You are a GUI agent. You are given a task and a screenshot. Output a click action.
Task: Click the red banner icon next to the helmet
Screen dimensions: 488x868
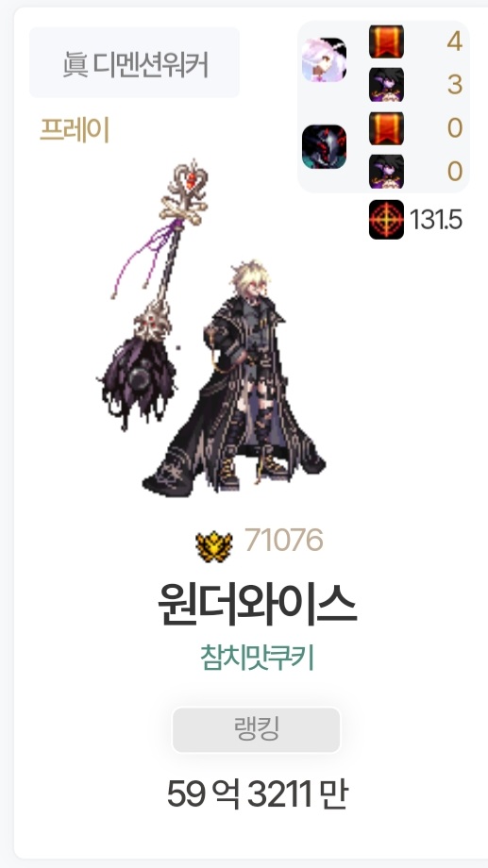pyautogui.click(x=386, y=128)
